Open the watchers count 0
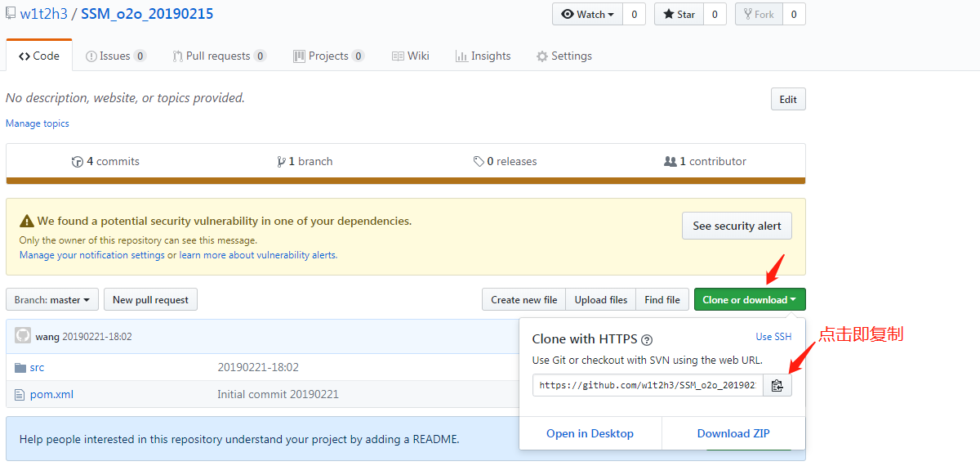 click(634, 14)
